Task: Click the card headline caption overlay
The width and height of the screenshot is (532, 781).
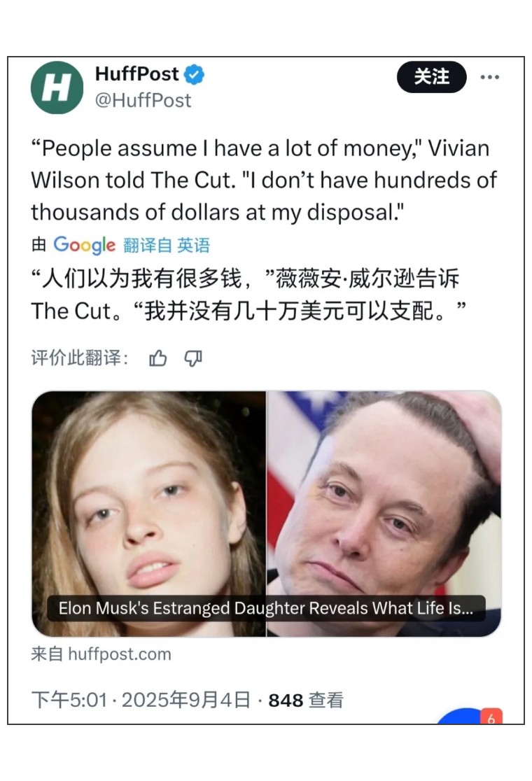Action: pyautogui.click(x=266, y=608)
